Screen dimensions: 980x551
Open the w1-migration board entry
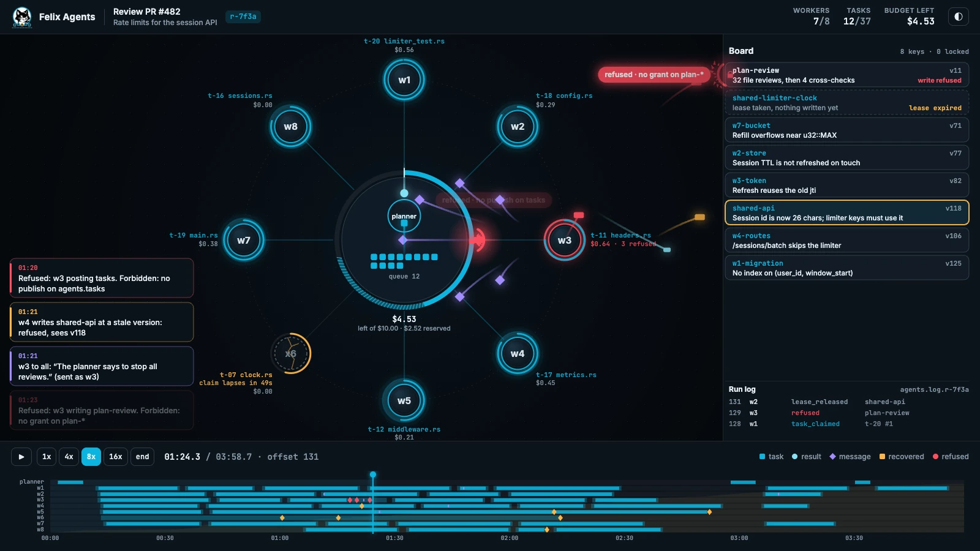(x=846, y=268)
